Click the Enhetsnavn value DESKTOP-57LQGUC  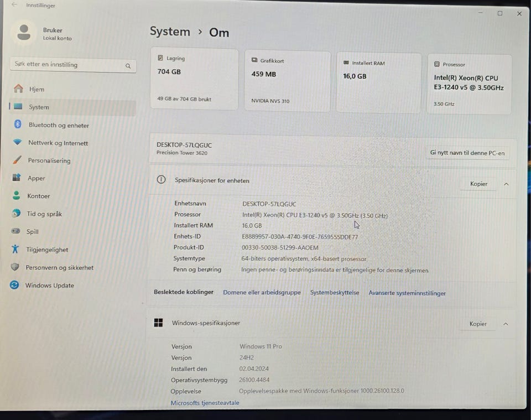point(269,204)
